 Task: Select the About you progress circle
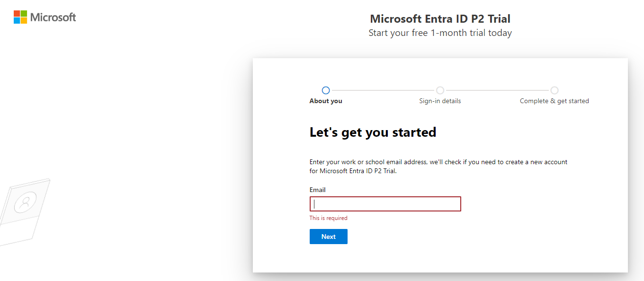point(326,90)
